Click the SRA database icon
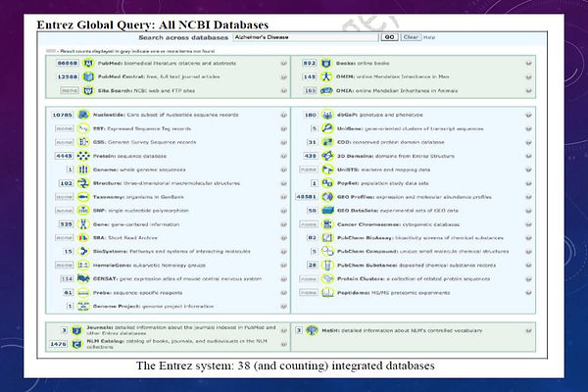 point(83,238)
